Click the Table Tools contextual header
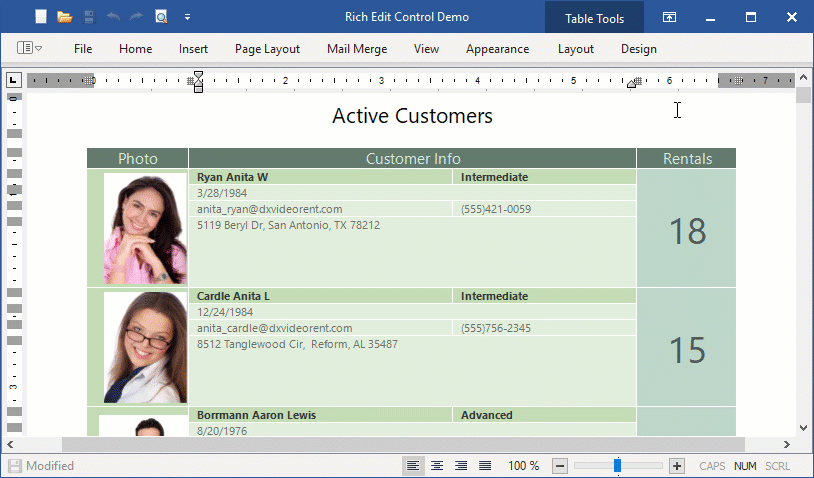 pos(594,18)
